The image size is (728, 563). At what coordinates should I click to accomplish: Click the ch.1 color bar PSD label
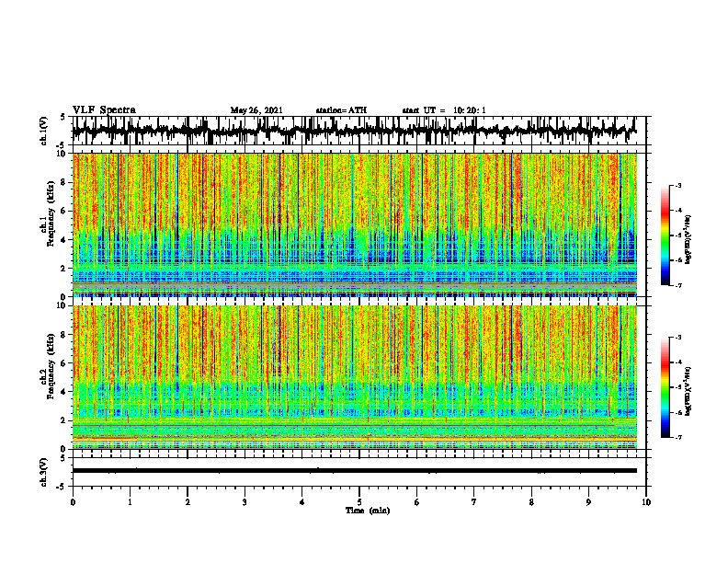coord(689,239)
